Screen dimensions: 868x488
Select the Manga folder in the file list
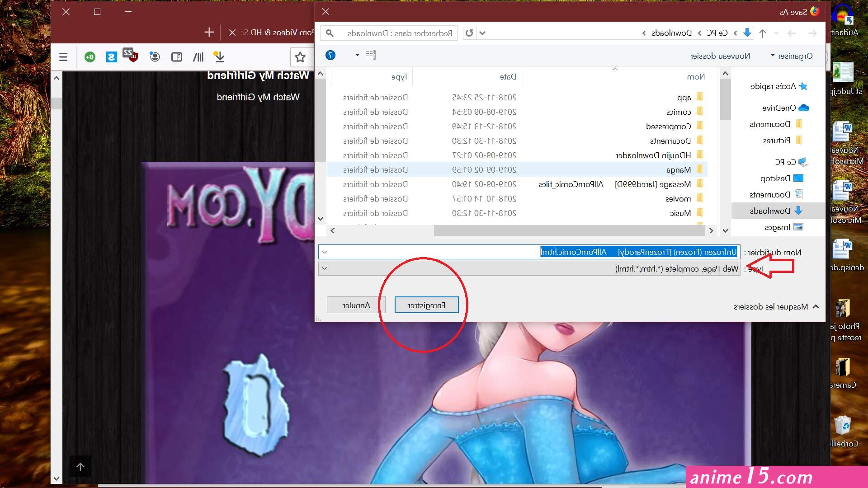517,170
